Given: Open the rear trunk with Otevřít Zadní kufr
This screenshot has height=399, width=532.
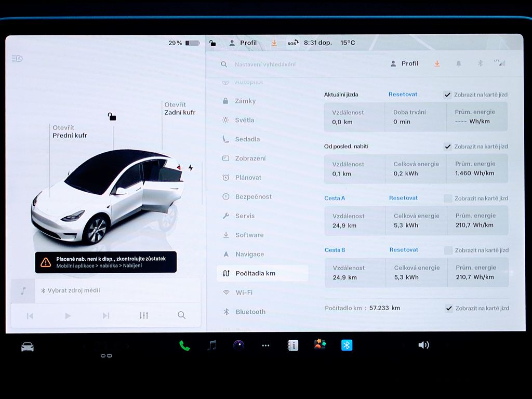Looking at the screenshot, I should coord(180,109).
